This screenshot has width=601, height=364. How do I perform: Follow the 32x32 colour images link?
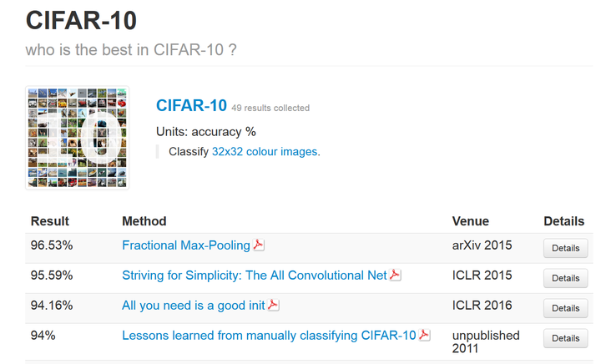pos(265,152)
